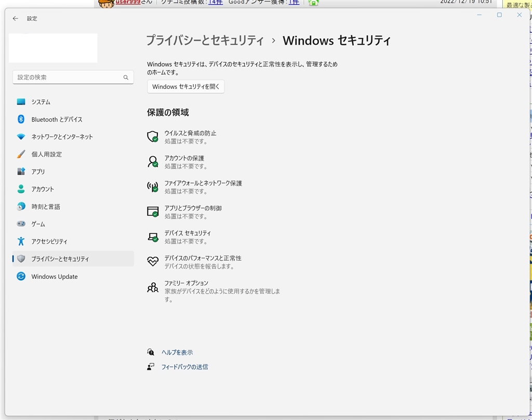The width and height of the screenshot is (532, 420).
Task: Click the app and browser control icon
Action: click(153, 212)
